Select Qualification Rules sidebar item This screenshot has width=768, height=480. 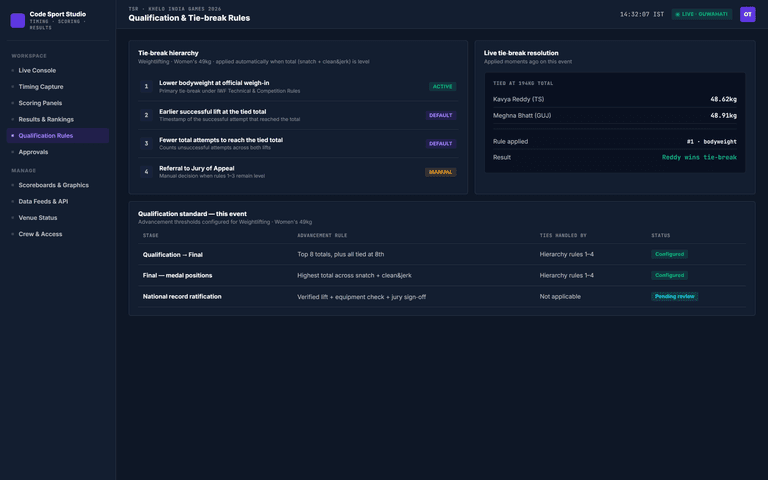tap(58, 136)
